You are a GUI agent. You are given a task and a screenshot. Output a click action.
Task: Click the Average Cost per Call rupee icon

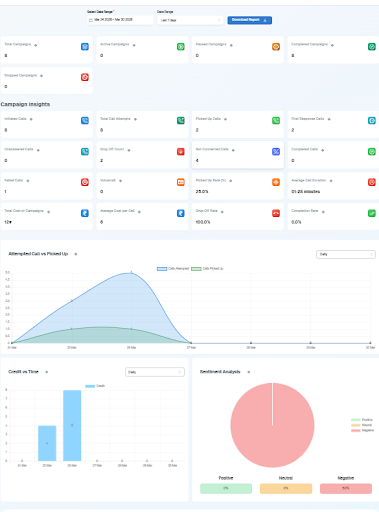click(181, 213)
